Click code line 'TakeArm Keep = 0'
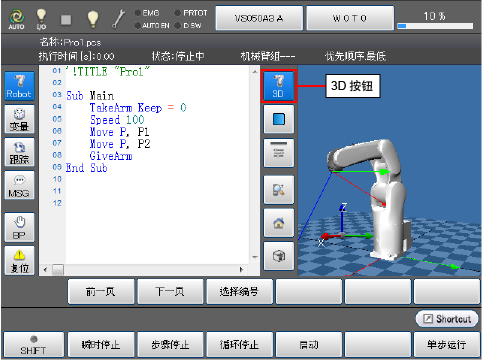482x360 pixels. point(138,108)
